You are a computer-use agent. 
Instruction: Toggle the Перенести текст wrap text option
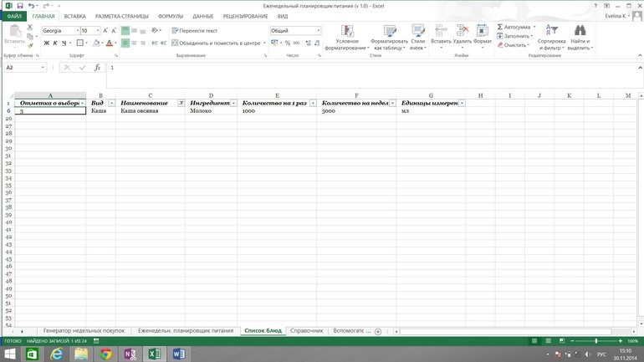click(194, 31)
